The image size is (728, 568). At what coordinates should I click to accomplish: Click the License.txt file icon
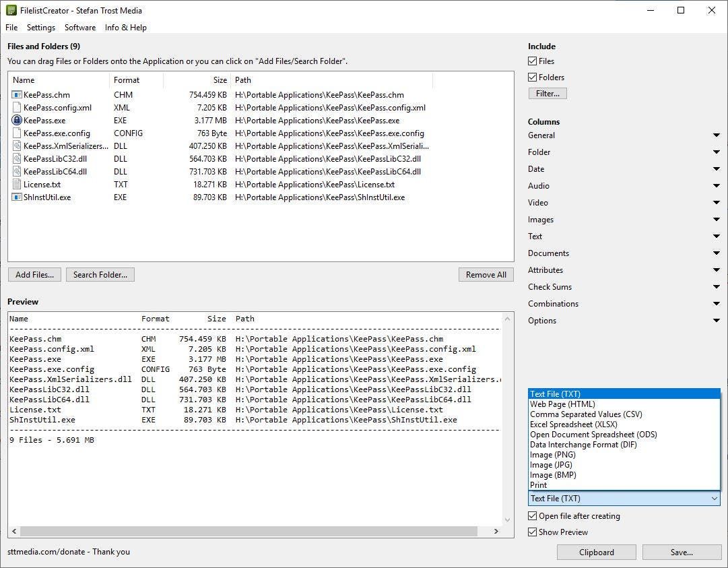point(17,185)
